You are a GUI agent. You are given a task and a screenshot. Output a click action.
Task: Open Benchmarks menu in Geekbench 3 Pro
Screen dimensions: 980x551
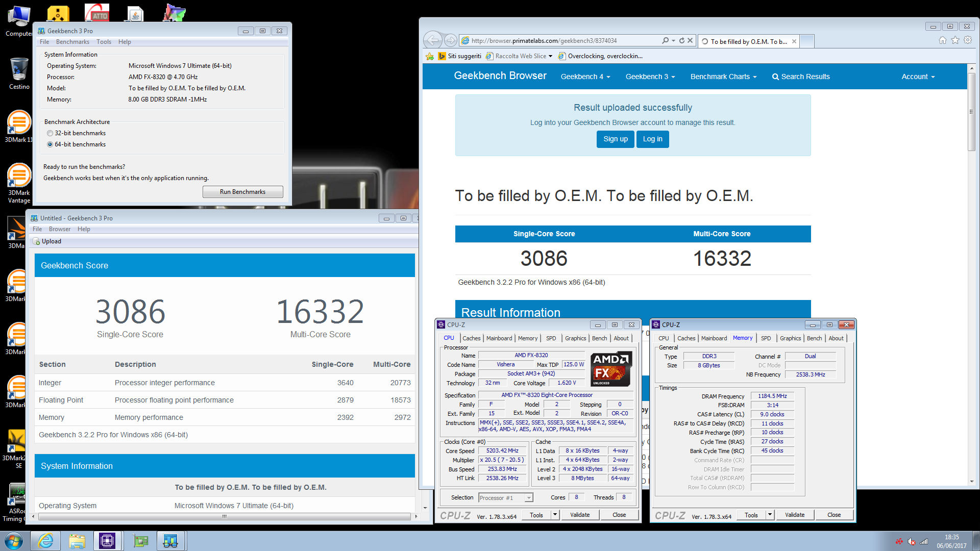tap(72, 42)
